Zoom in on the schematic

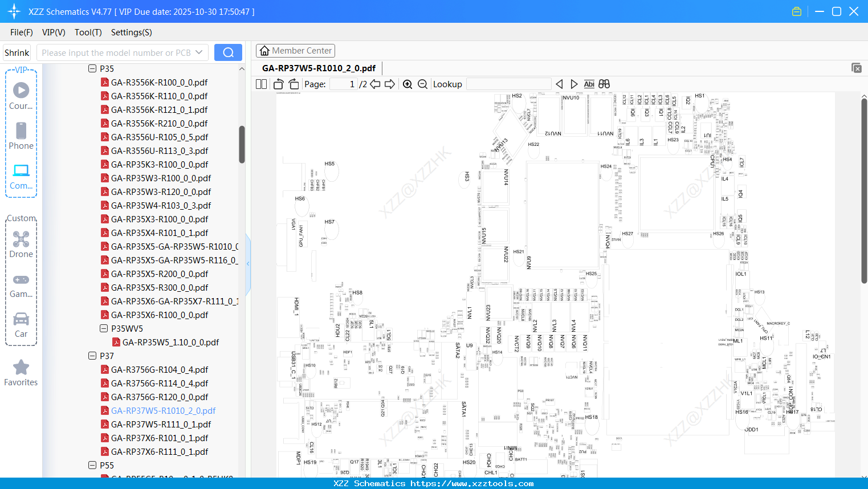(407, 84)
